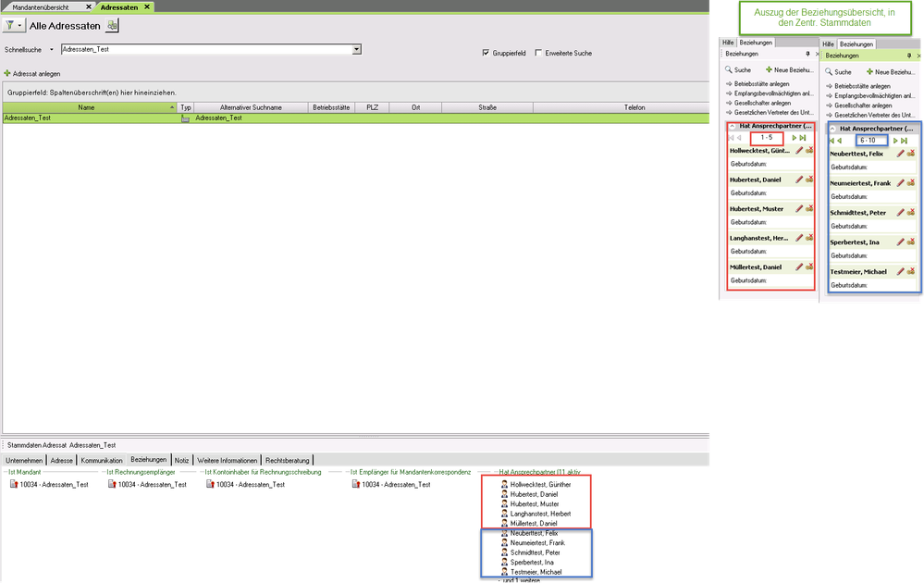The image size is (924, 583).
Task: Jump to first page in 6 - 10 pager
Action: click(x=831, y=141)
